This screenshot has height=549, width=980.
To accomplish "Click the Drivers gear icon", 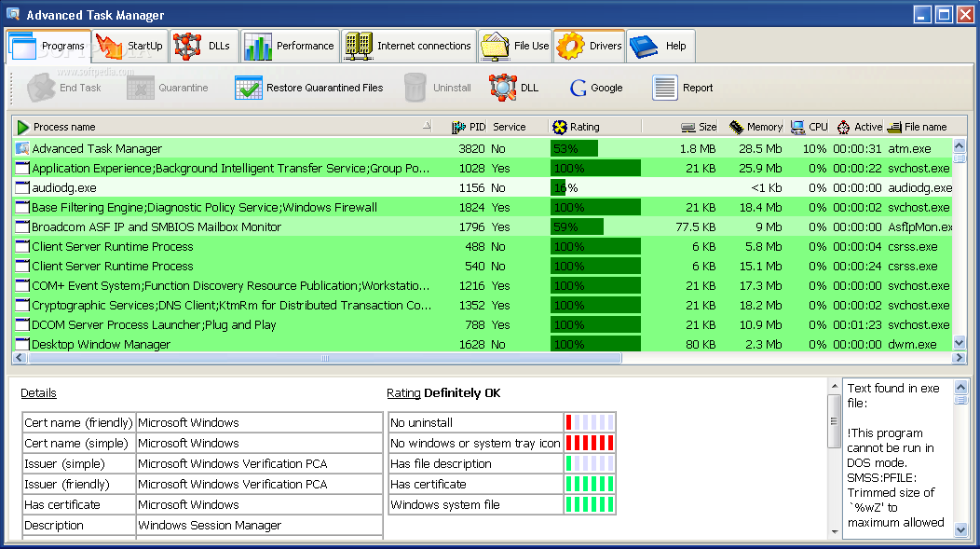I will point(570,47).
